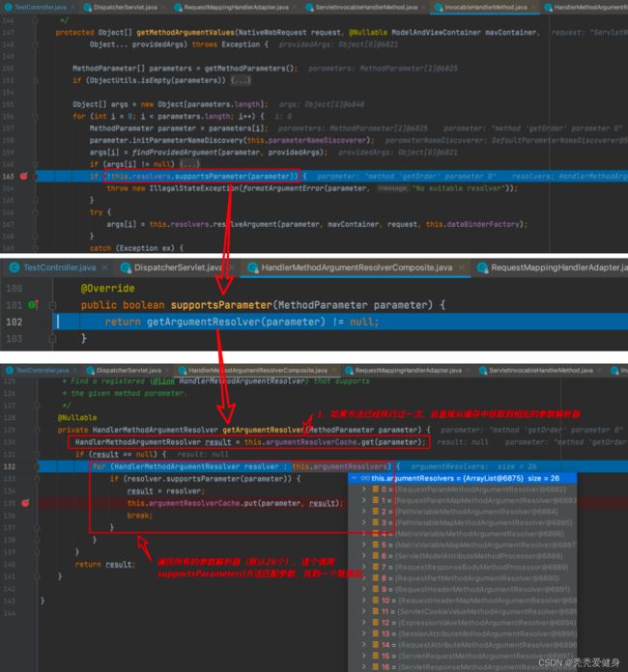628x672 pixels.
Task: Expand the folded block on line 151
Action: pos(241,80)
